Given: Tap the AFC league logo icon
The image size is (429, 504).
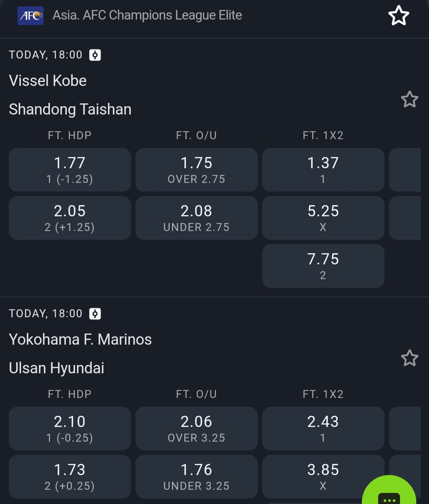Looking at the screenshot, I should tap(31, 16).
